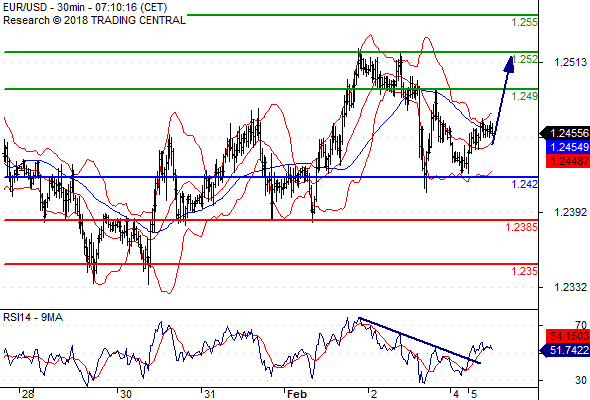
Task: Click the 1.2392 price axis value
Action: click(x=570, y=212)
